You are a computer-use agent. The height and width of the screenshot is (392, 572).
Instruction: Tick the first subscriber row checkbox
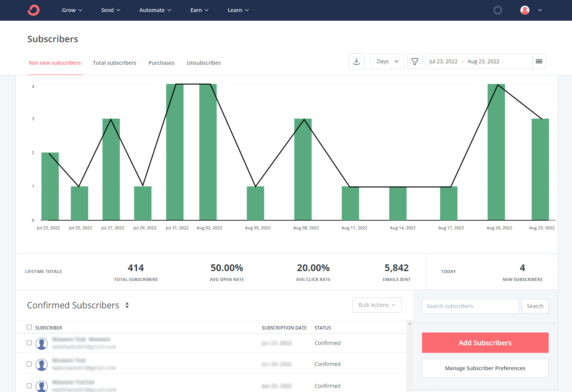(x=29, y=343)
